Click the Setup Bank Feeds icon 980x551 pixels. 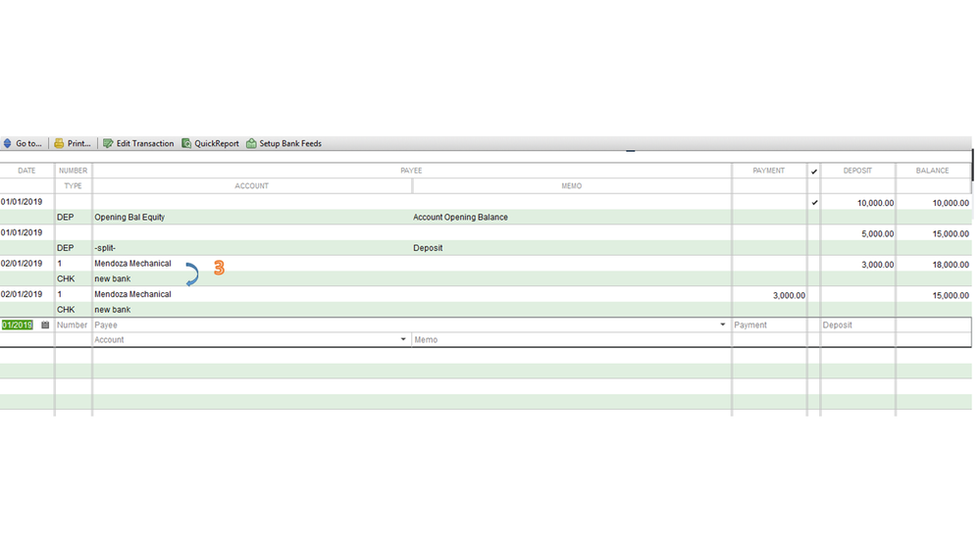251,144
